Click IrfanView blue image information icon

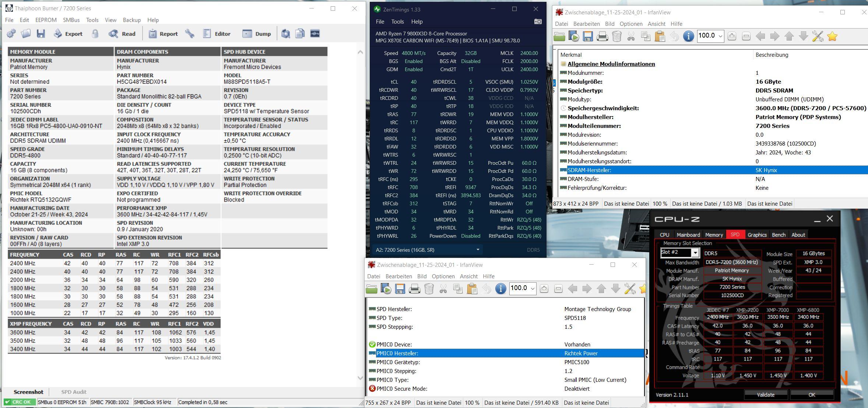click(688, 36)
